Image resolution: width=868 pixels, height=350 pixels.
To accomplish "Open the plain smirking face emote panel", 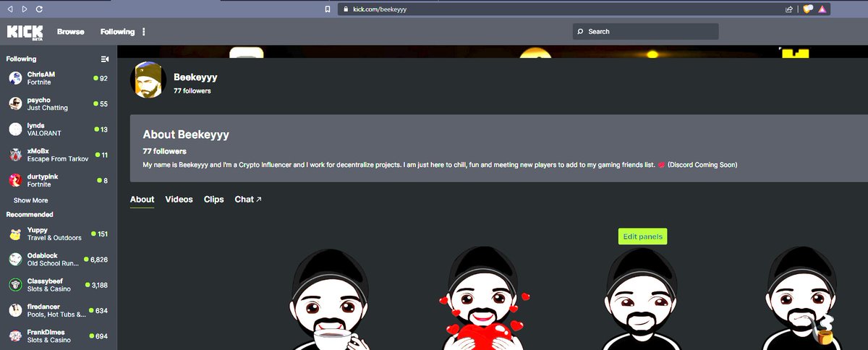I will tap(642, 298).
